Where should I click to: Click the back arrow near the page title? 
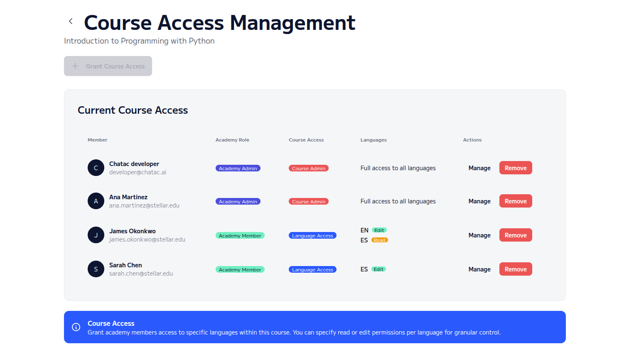(x=70, y=21)
